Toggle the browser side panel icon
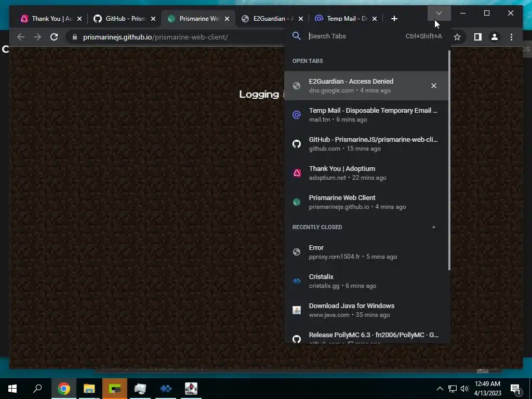 pos(478,37)
